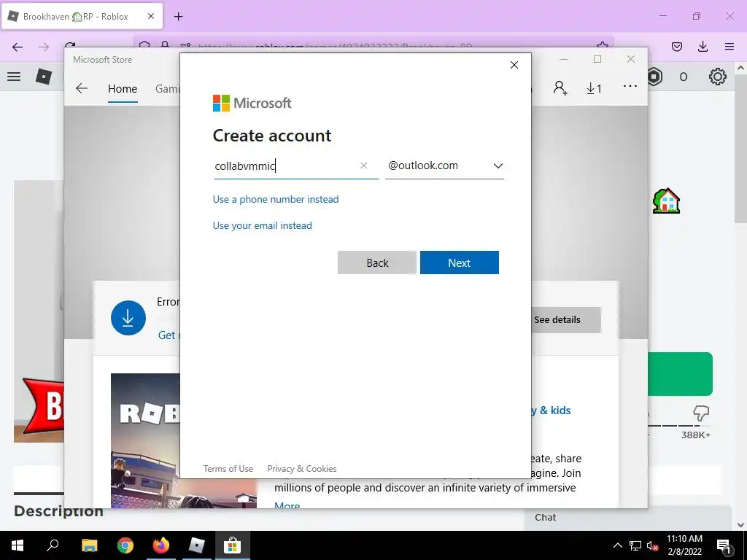
Task: Open Google Chrome from taskbar
Action: pyautogui.click(x=125, y=545)
